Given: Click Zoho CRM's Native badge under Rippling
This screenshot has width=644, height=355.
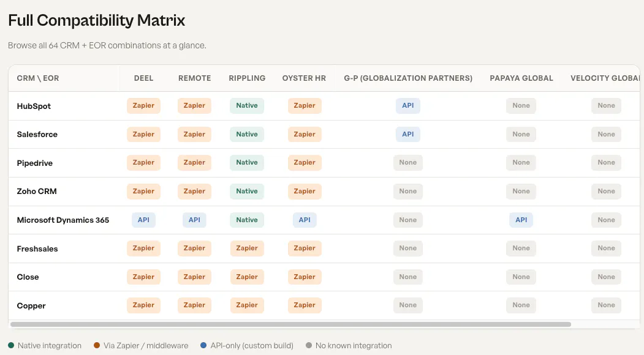Looking at the screenshot, I should (247, 191).
